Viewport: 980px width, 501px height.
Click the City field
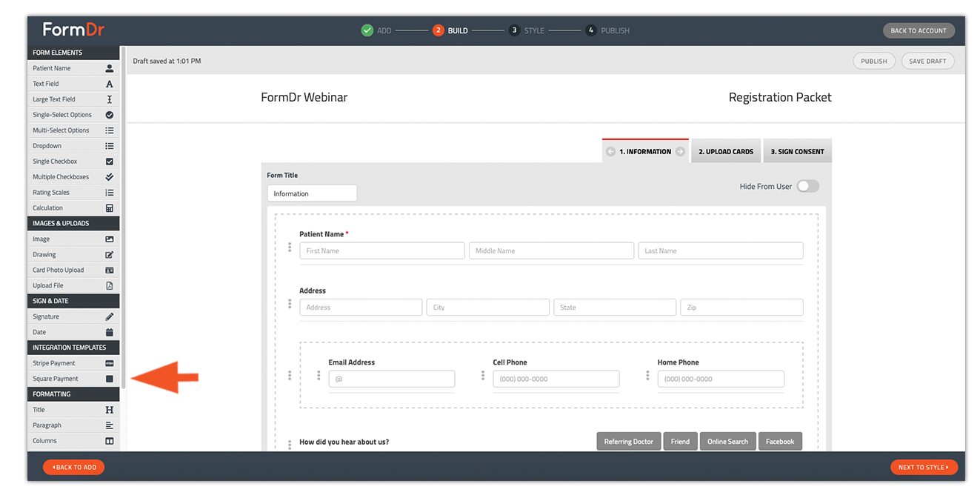click(x=488, y=307)
